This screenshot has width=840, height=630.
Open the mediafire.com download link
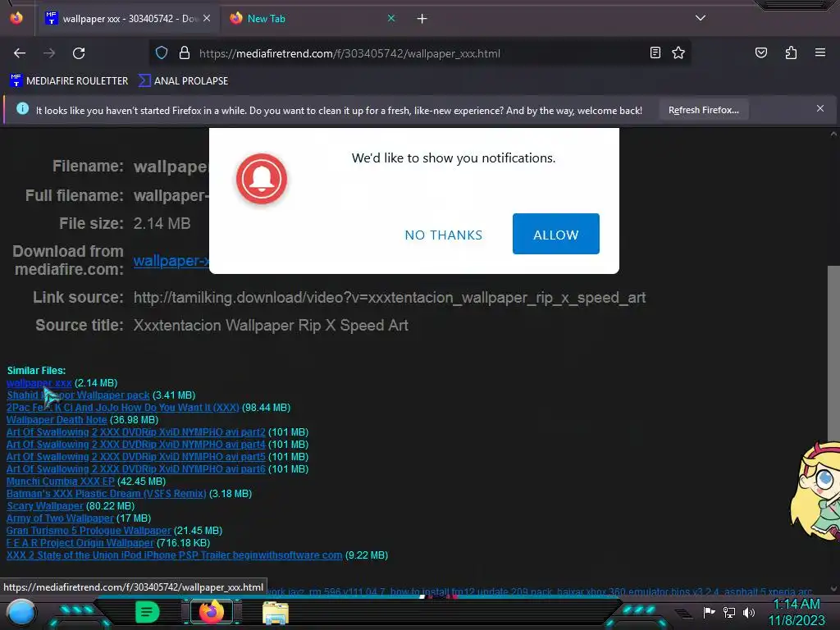[171, 261]
